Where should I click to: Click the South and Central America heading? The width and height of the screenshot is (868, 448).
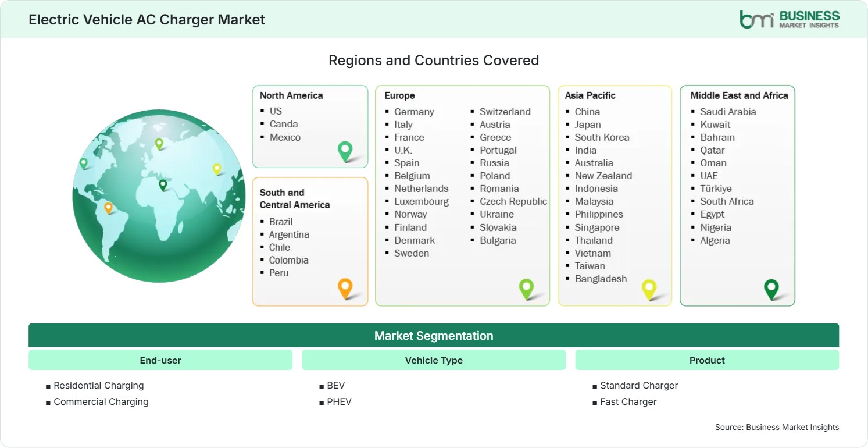tap(295, 198)
